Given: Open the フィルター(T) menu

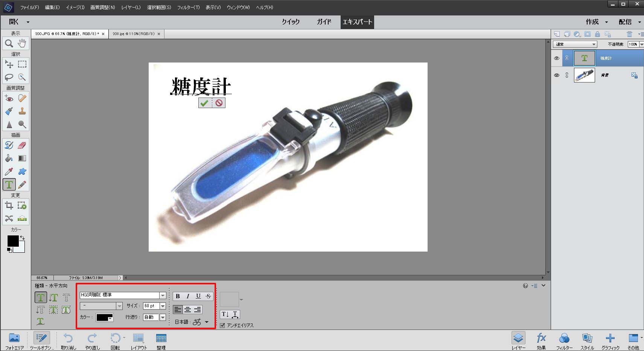Looking at the screenshot, I should pyautogui.click(x=188, y=8).
